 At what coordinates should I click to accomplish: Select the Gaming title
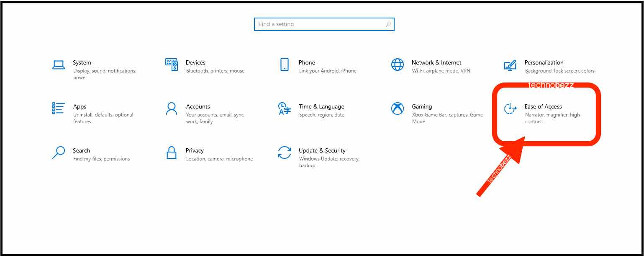click(422, 106)
